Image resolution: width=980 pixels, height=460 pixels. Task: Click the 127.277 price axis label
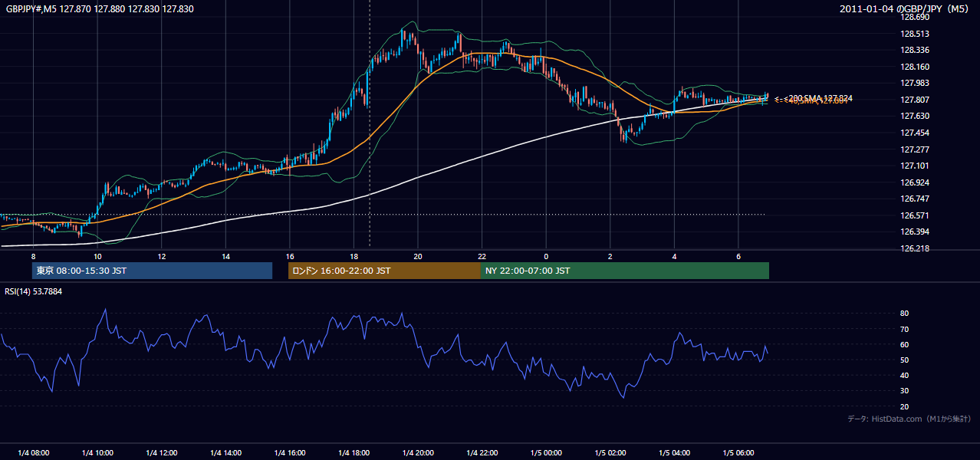pyautogui.click(x=916, y=149)
